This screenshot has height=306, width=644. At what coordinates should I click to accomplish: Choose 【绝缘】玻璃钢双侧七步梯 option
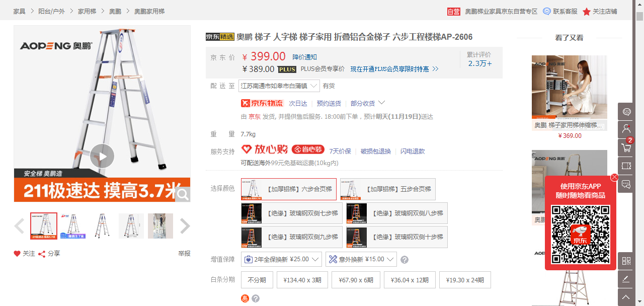[292, 213]
